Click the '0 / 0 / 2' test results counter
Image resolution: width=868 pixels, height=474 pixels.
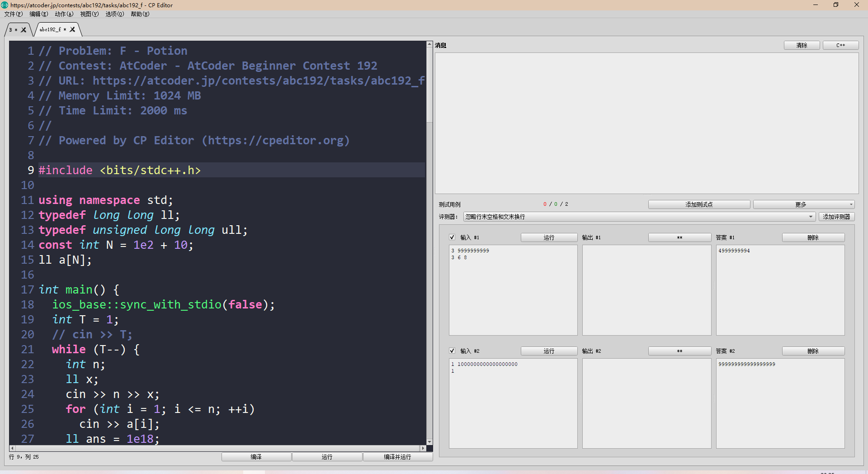pos(556,204)
